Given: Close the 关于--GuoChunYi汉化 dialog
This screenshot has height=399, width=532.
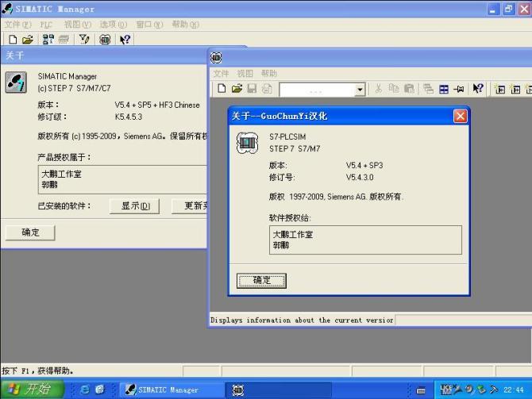Looking at the screenshot, I should (x=460, y=117).
